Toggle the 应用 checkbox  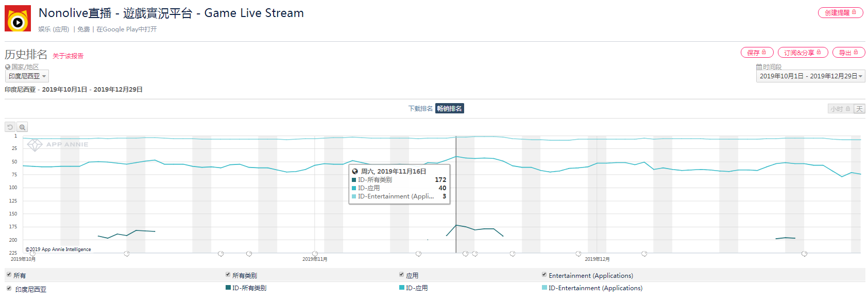(401, 275)
